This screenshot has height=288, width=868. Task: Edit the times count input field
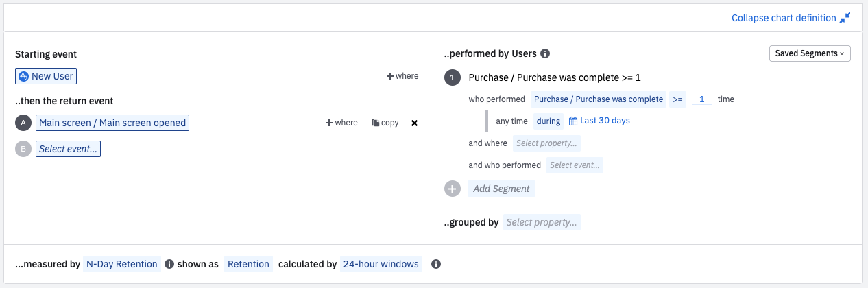tap(701, 99)
